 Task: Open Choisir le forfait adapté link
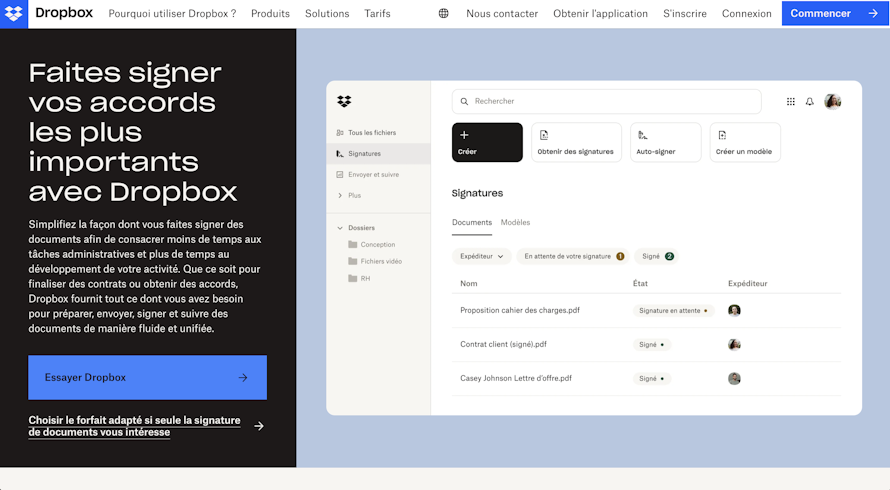point(135,426)
